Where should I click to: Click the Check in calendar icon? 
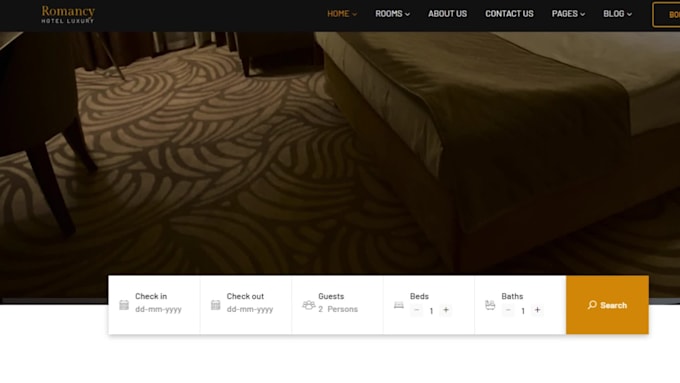coord(124,305)
